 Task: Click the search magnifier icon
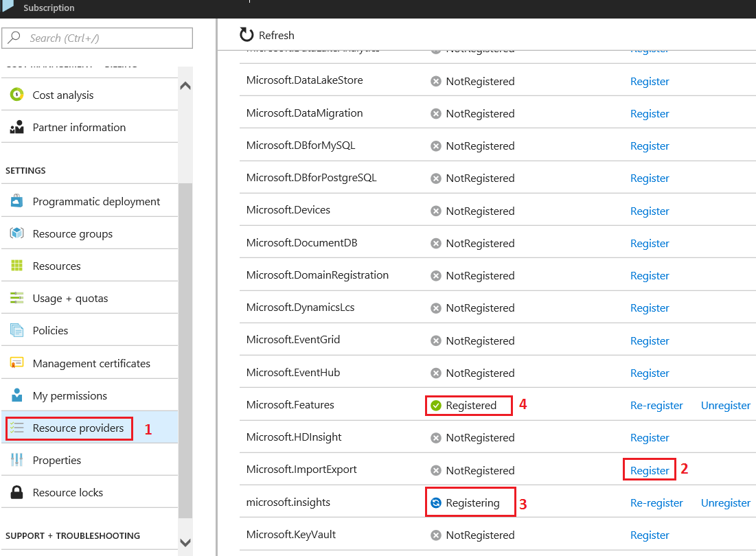coord(14,37)
